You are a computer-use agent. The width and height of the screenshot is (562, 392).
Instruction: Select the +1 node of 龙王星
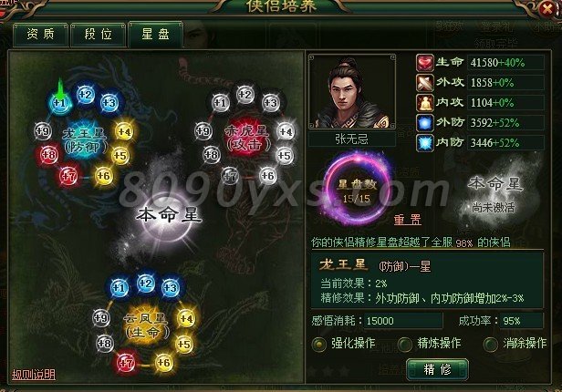(59, 103)
